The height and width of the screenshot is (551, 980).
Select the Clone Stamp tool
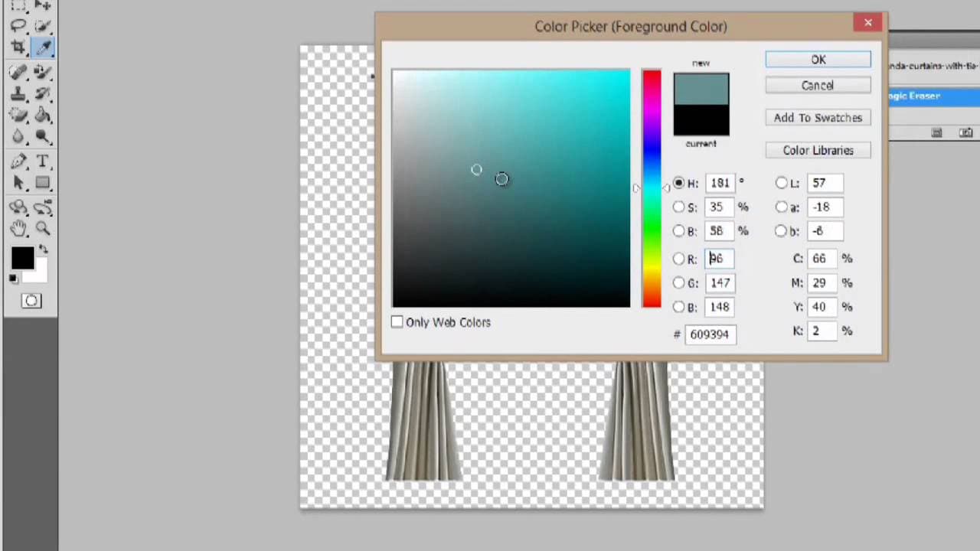tap(18, 94)
